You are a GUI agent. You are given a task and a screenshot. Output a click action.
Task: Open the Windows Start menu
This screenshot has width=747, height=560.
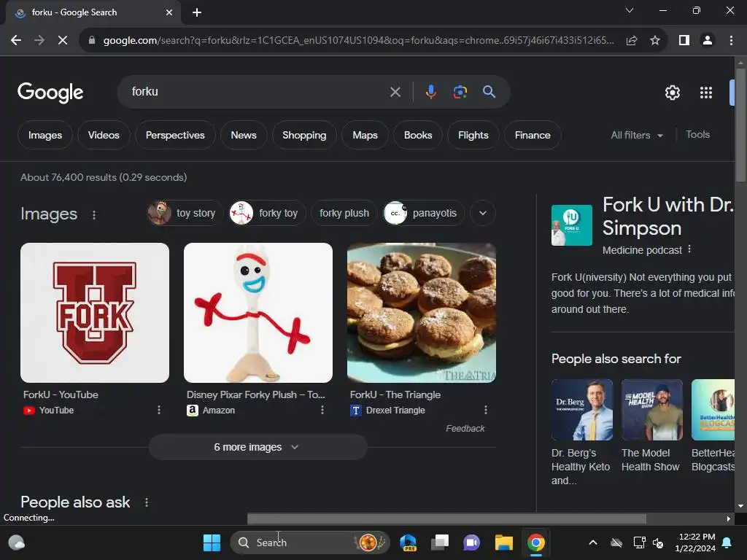click(x=212, y=542)
